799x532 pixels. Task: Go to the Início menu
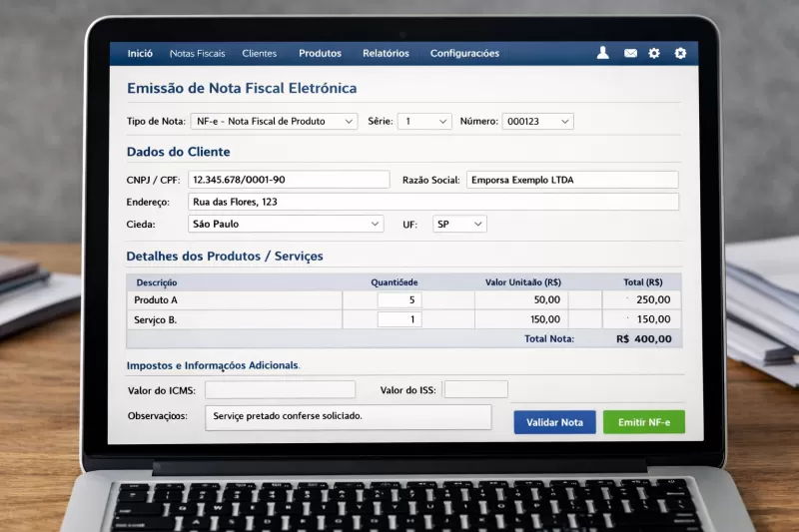[x=140, y=53]
